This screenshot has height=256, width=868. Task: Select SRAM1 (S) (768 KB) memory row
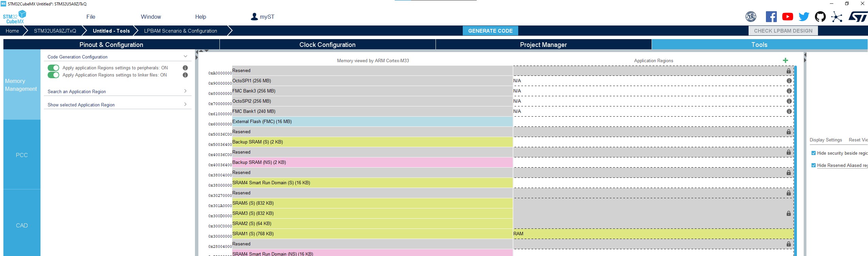[372, 234]
